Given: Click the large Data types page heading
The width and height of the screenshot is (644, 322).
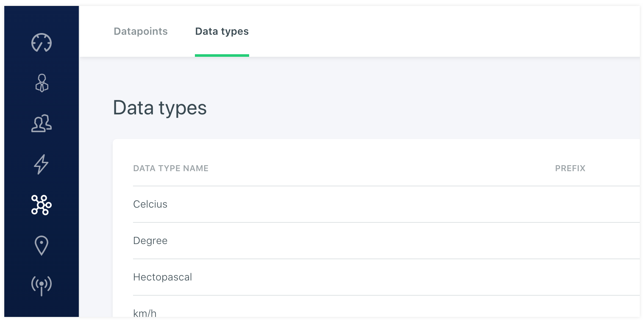Looking at the screenshot, I should point(160,108).
